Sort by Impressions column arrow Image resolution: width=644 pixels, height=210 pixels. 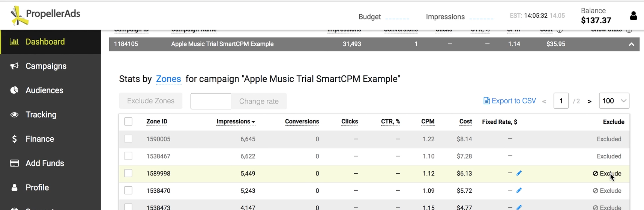(254, 122)
